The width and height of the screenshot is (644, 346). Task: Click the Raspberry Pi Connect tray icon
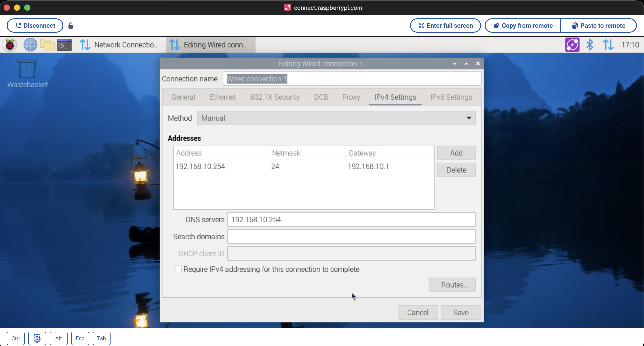pyautogui.click(x=572, y=45)
